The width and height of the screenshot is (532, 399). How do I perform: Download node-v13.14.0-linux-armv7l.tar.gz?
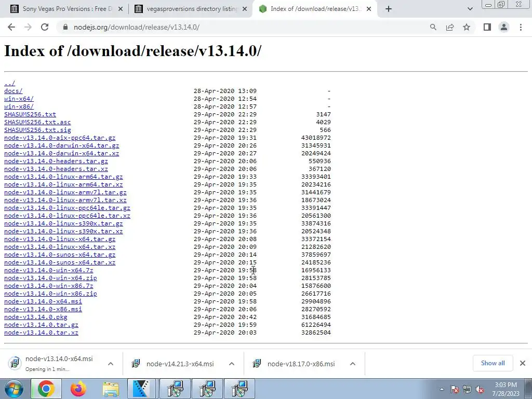[x=65, y=192]
